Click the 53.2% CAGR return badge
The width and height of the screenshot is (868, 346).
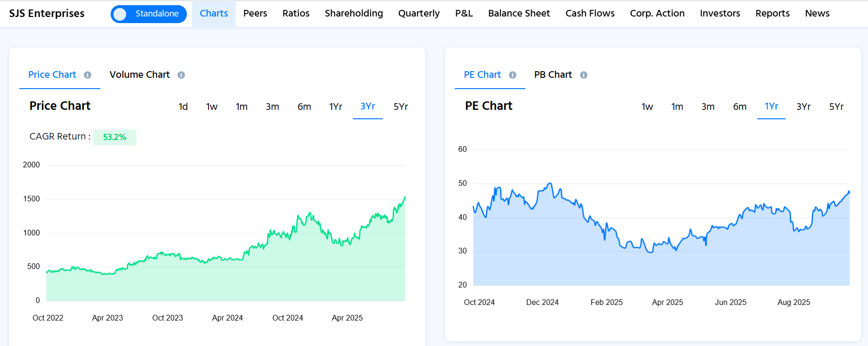tap(115, 137)
